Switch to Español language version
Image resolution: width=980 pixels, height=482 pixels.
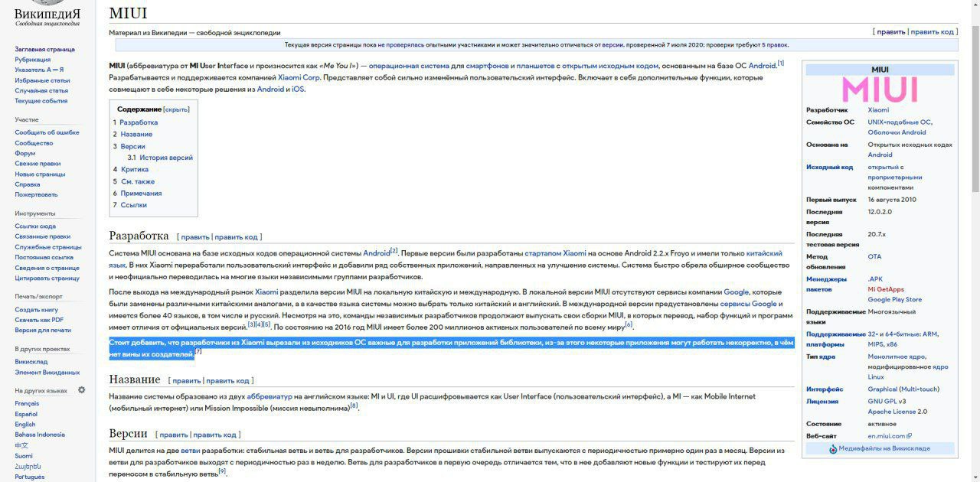pyautogui.click(x=26, y=414)
